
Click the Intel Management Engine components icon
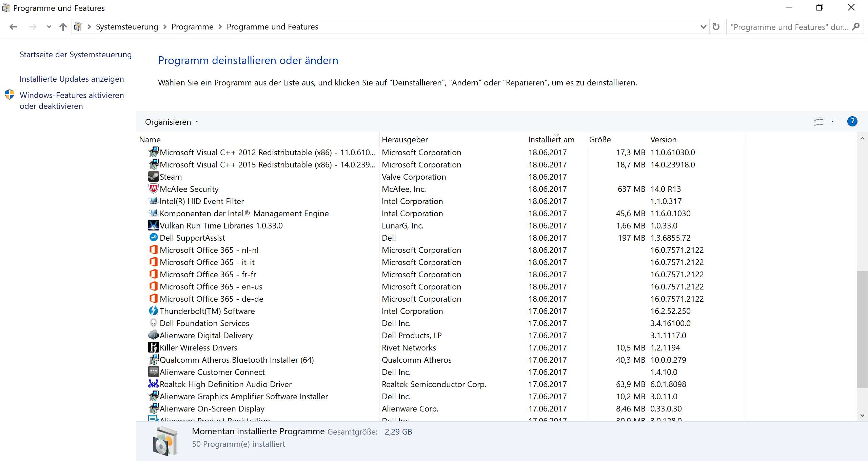153,213
